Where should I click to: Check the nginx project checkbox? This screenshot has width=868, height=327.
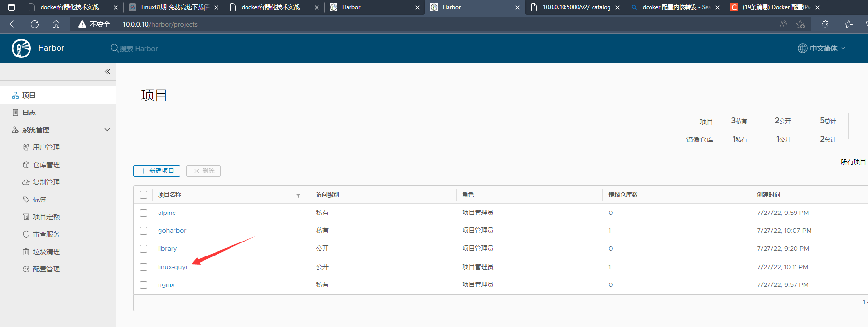(x=144, y=285)
